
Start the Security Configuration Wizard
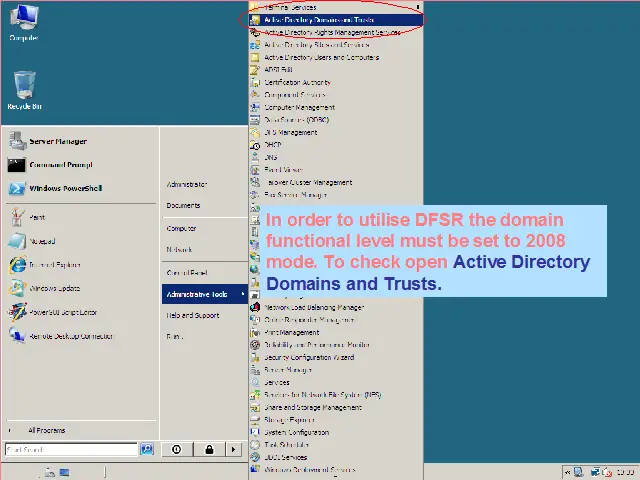pyautogui.click(x=336, y=358)
